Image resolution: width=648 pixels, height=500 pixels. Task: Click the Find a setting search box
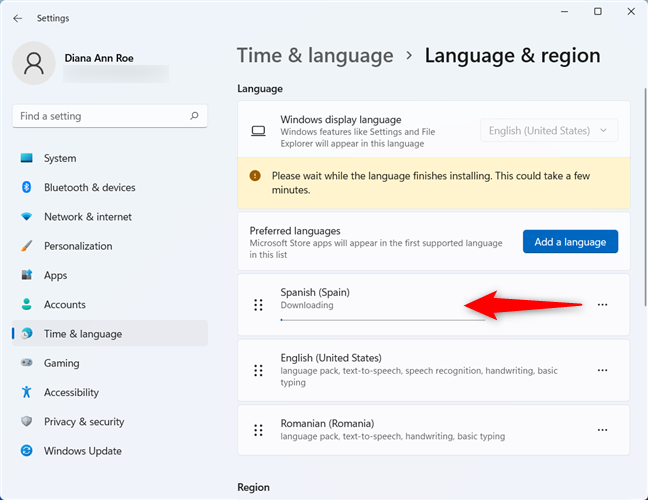110,116
